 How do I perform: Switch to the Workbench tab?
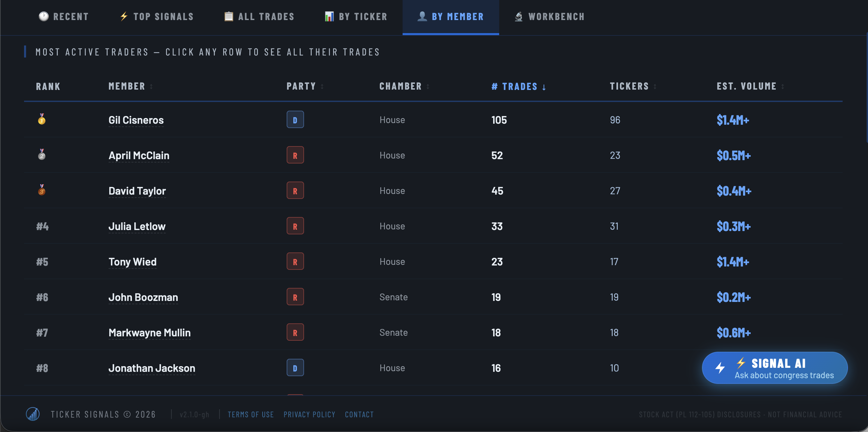click(x=549, y=16)
